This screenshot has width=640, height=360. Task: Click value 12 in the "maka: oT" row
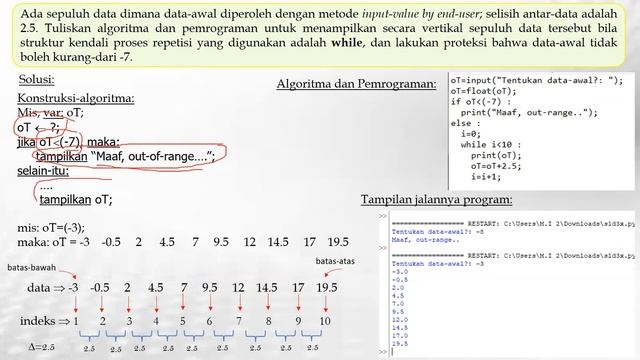coord(249,242)
